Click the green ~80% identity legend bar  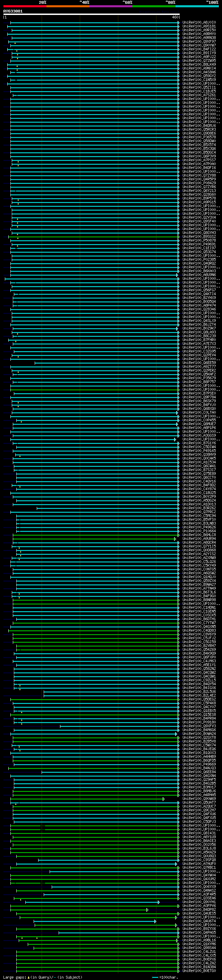coord(154,7)
